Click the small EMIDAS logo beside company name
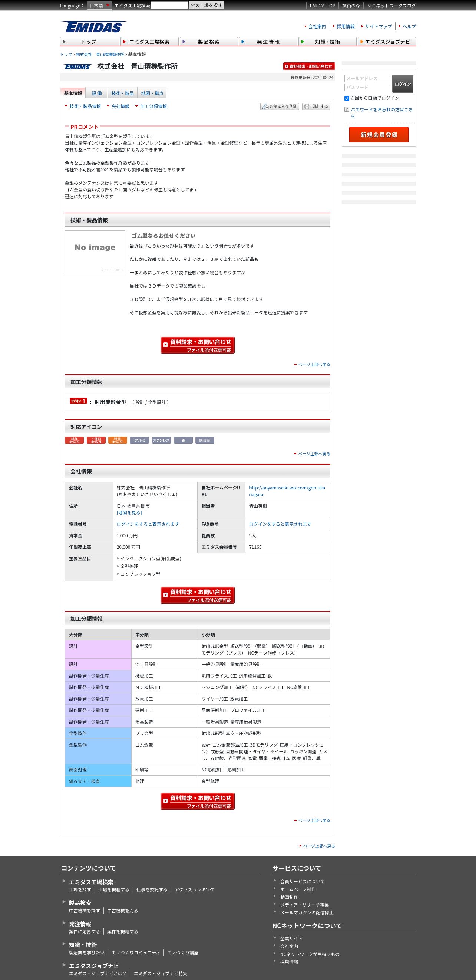 pyautogui.click(x=77, y=66)
